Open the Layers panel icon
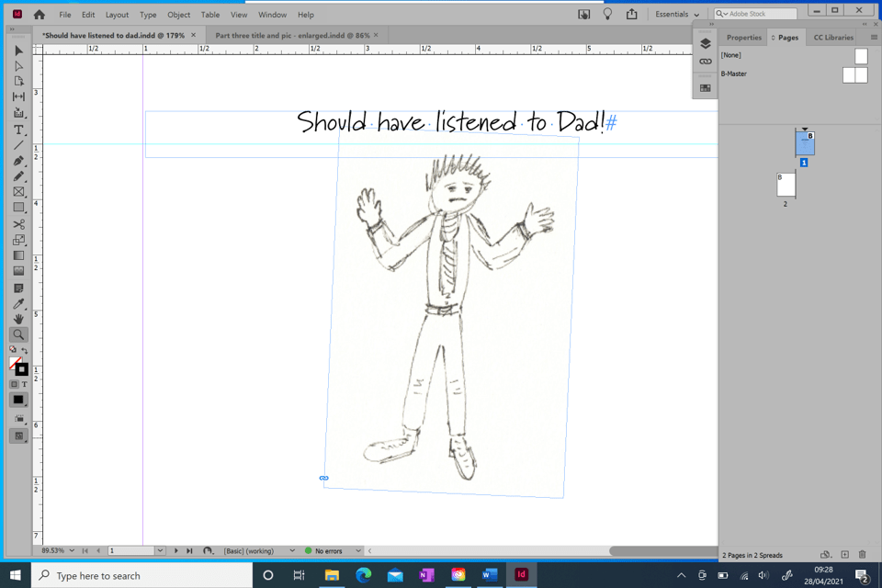 click(x=706, y=42)
